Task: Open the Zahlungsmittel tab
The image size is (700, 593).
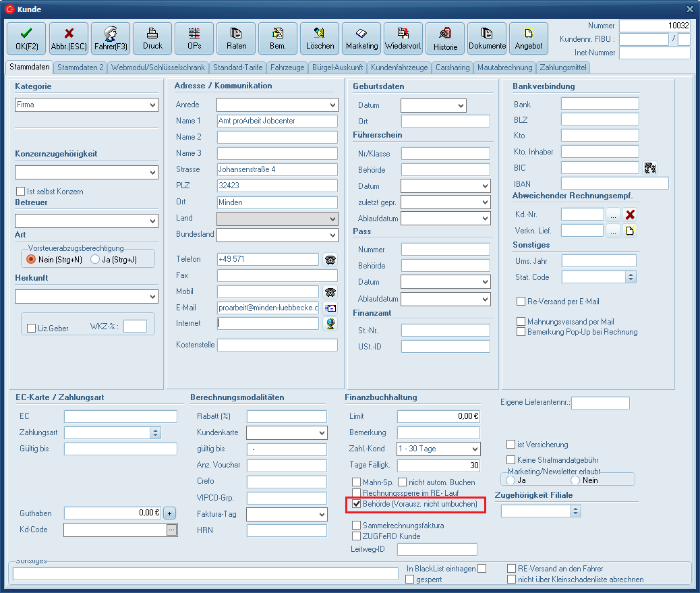Action: 563,67
